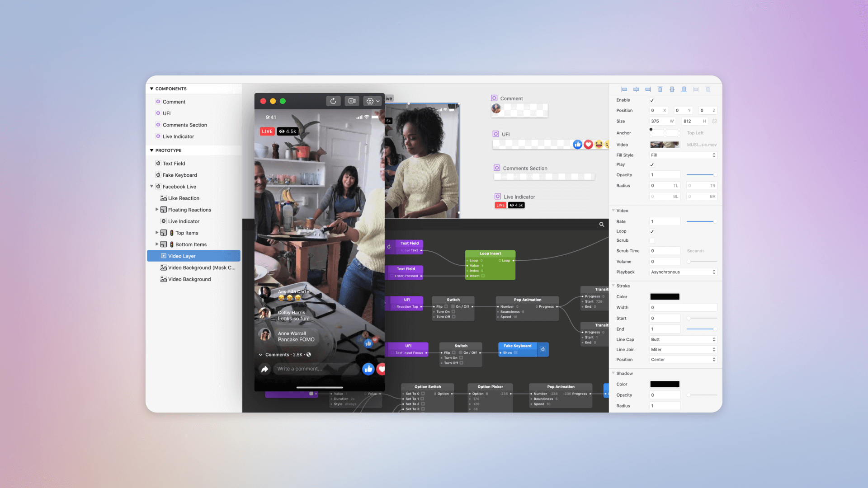
Task: Click the Comments Section component icon on canvas
Action: coord(497,168)
